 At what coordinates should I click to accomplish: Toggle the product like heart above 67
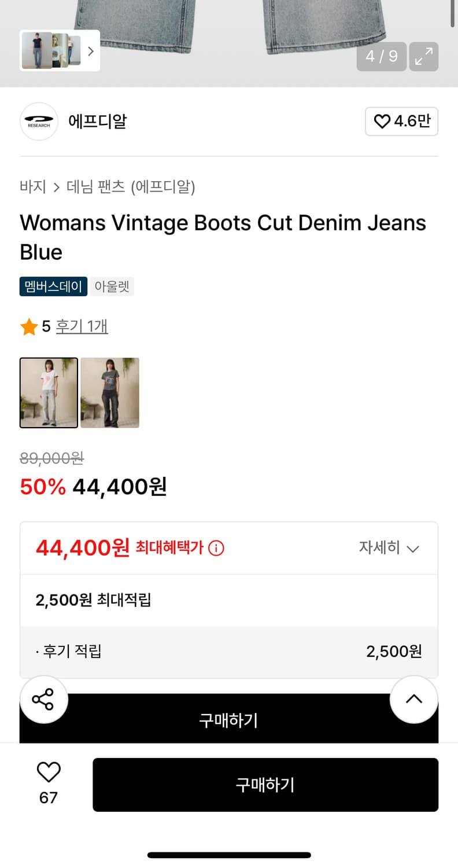pyautogui.click(x=48, y=771)
